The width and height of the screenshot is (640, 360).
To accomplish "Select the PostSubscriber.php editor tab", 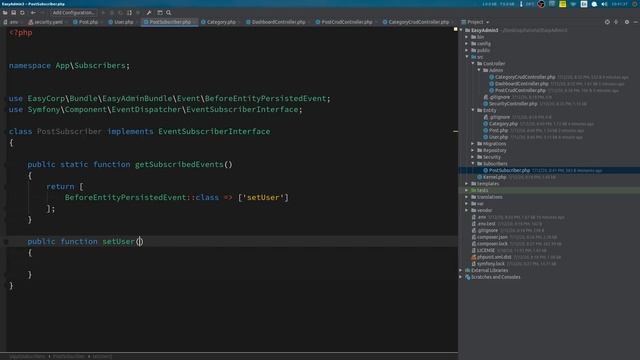I will tap(170, 22).
